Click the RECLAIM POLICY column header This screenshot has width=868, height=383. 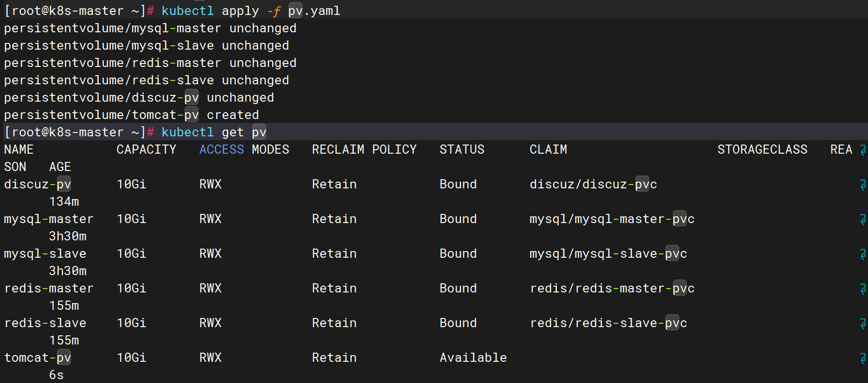click(x=364, y=149)
